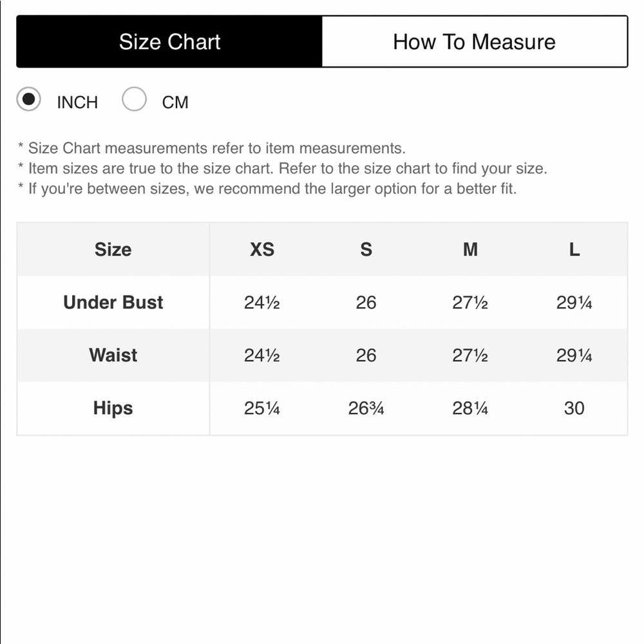The image size is (644, 644).
Task: Open the How To Measure tab
Action: tap(475, 41)
